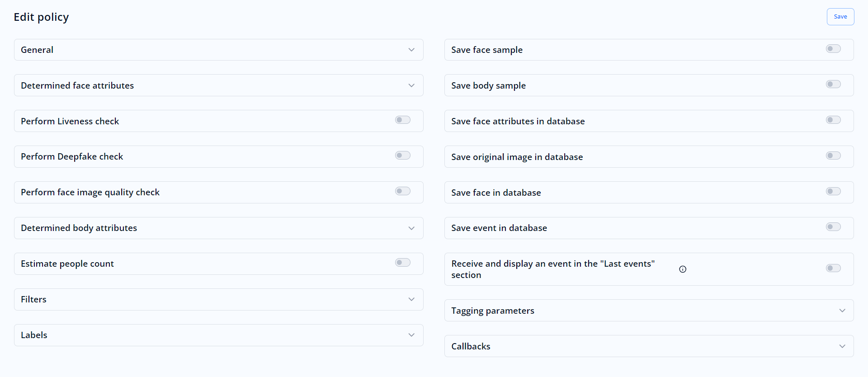Enable Save body sample toggle
The image size is (868, 377).
coord(833,85)
